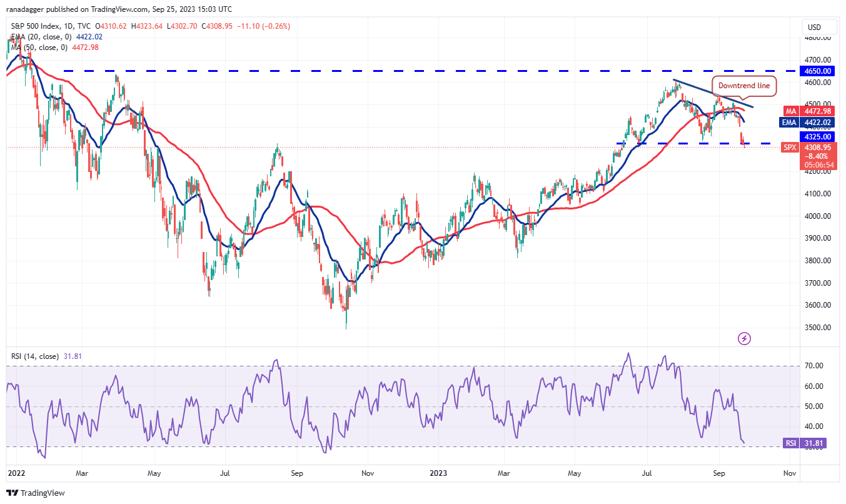Viewport: 846px width, 504px height.
Task: Click the 4650.00 dashed resistance price label
Action: pyautogui.click(x=816, y=71)
